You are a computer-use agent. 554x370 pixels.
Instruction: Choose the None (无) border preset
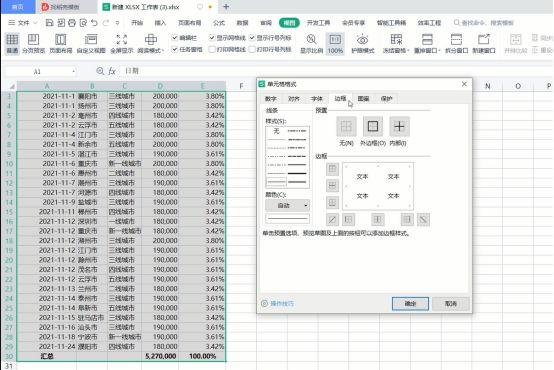pyautogui.click(x=346, y=127)
